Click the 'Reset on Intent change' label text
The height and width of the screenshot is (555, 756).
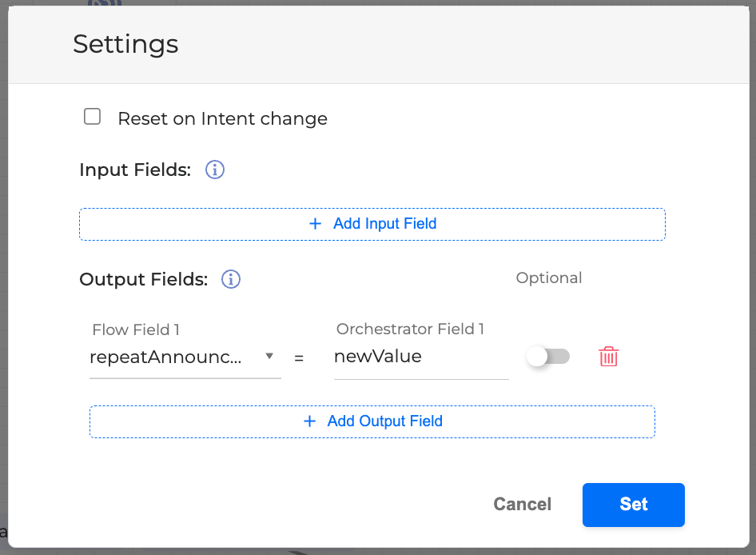(222, 119)
